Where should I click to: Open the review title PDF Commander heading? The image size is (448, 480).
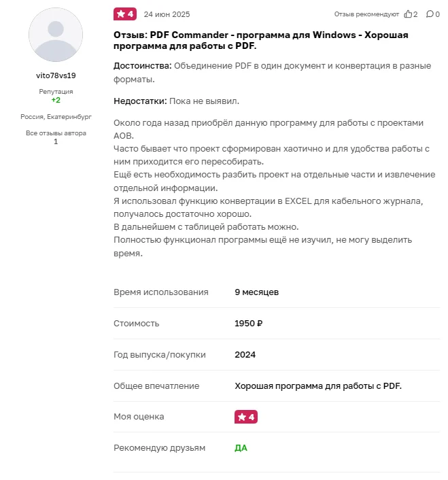point(261,40)
